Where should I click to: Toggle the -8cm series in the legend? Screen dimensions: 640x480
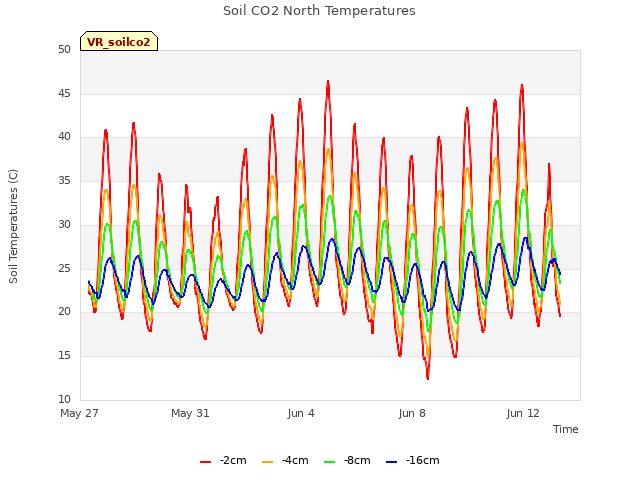pos(347,460)
